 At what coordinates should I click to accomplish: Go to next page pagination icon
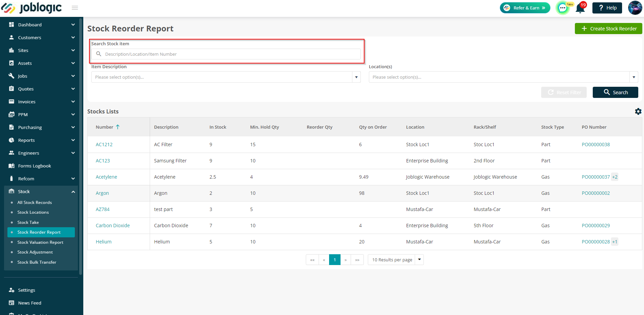[x=346, y=260]
